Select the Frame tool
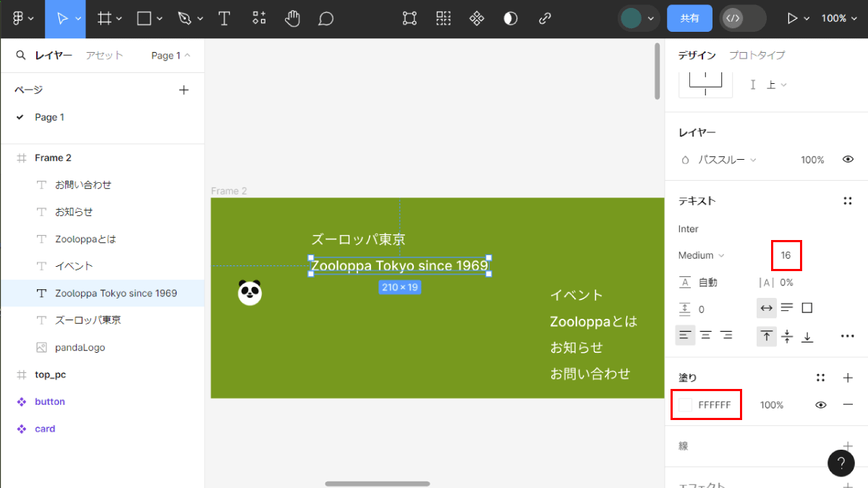The height and width of the screenshot is (488, 868). pyautogui.click(x=105, y=19)
